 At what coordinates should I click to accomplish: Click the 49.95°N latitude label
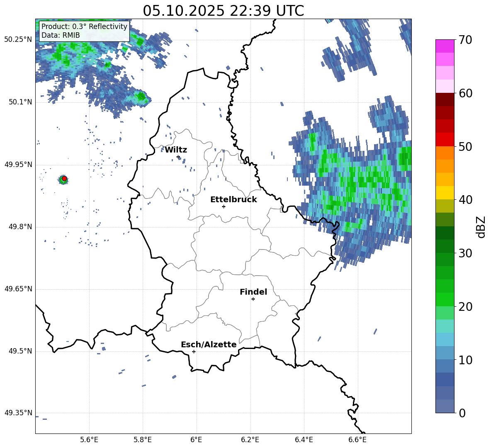pos(18,165)
